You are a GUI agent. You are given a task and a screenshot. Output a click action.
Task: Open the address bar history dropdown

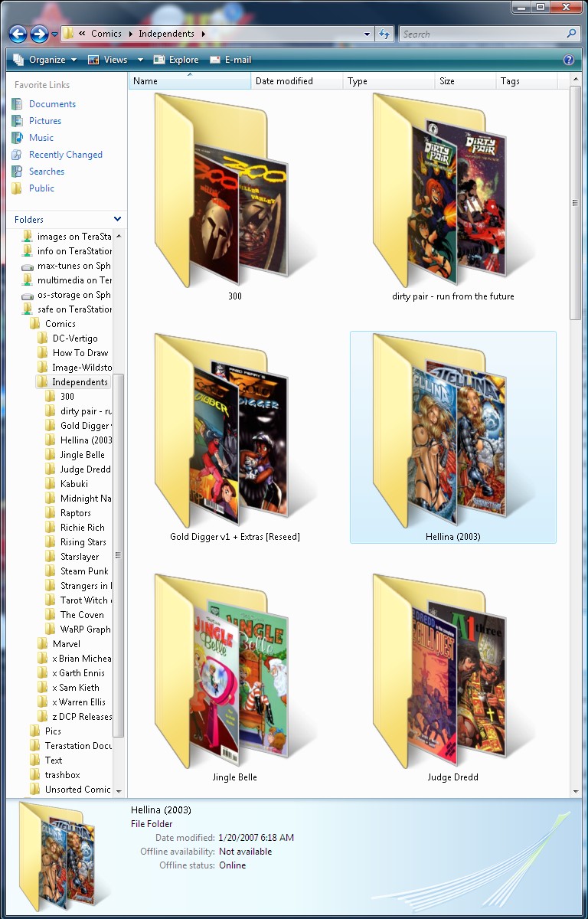[x=367, y=34]
